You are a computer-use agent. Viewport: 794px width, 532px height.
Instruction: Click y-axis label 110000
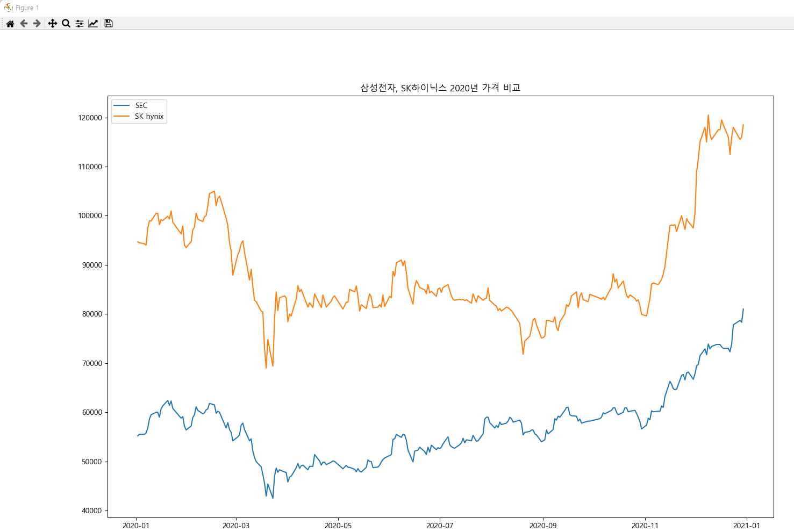(90, 167)
